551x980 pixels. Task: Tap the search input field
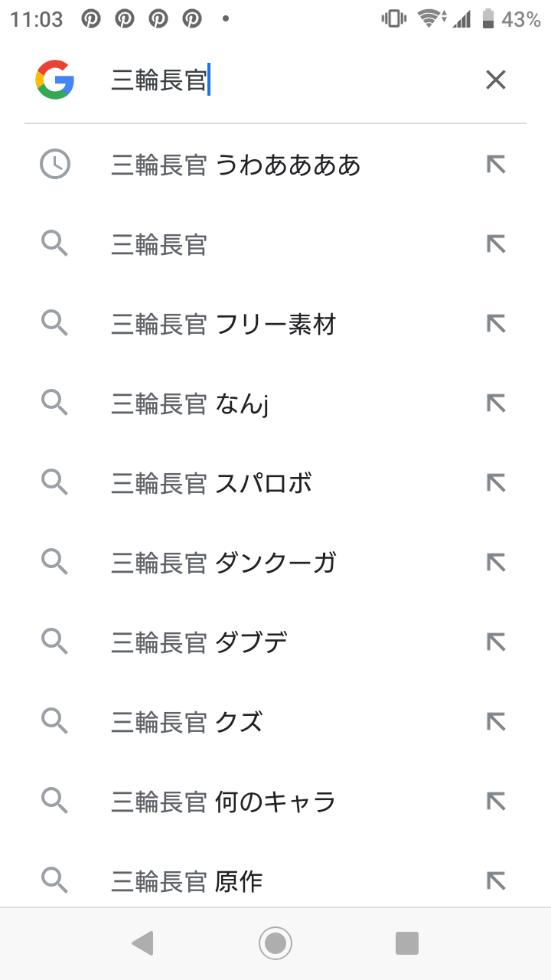[291, 80]
